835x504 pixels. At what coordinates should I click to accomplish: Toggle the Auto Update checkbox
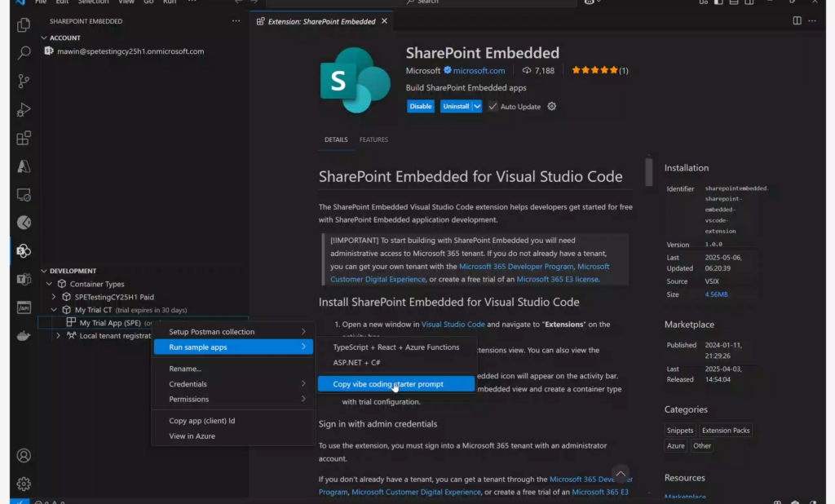493,106
